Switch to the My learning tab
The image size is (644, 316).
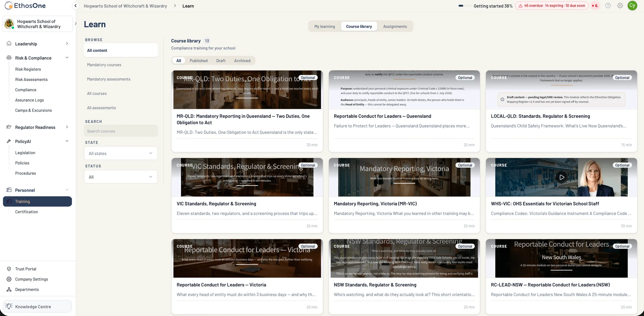point(325,26)
